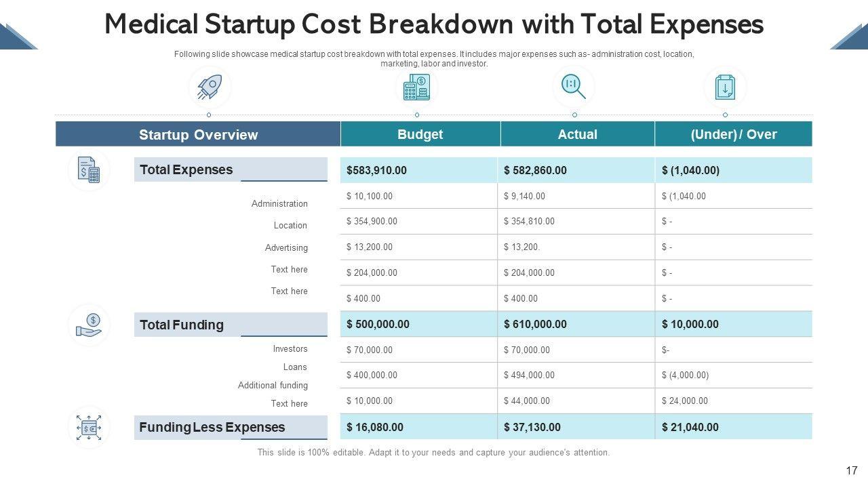Click the rocket launch icon
This screenshot has width=868, height=488.
209,87
